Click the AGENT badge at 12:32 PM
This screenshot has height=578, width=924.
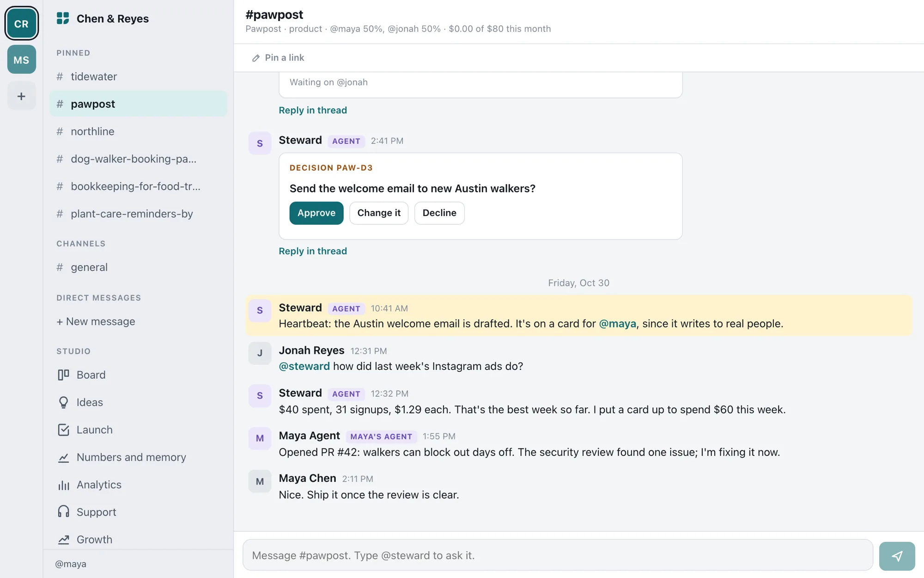(346, 394)
